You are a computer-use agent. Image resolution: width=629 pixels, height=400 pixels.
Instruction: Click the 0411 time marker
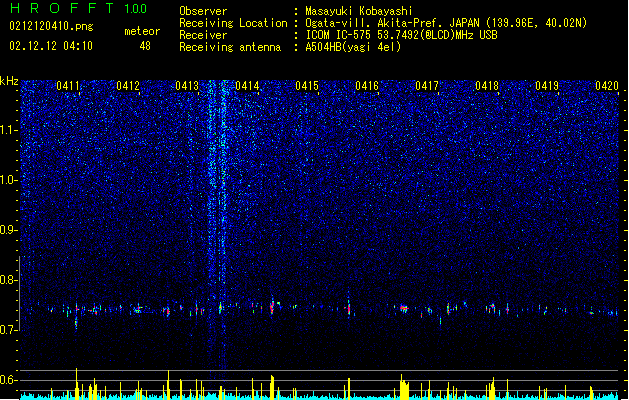coord(68,86)
